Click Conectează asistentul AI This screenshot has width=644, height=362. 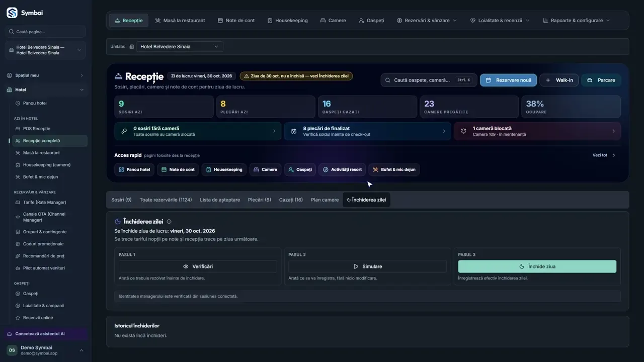click(45, 334)
